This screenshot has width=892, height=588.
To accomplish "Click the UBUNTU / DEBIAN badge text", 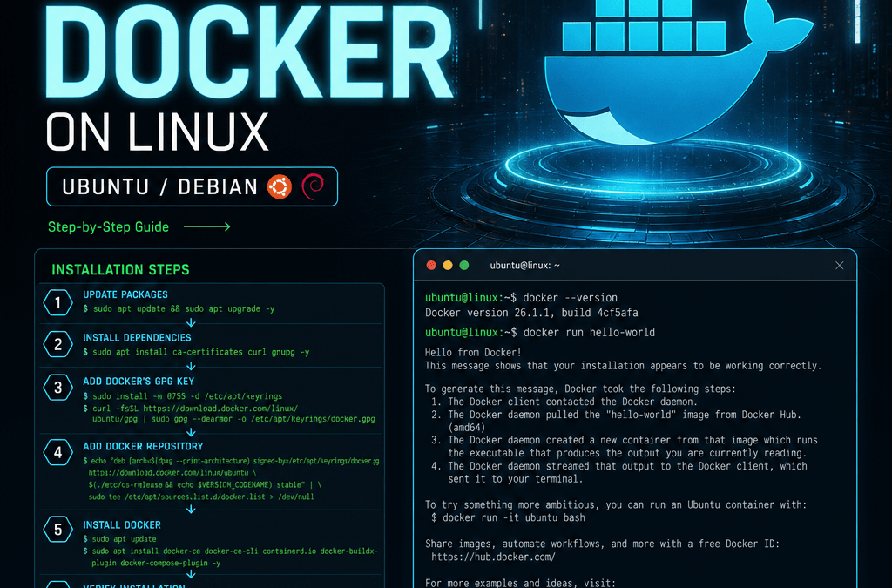I will tap(160, 186).
